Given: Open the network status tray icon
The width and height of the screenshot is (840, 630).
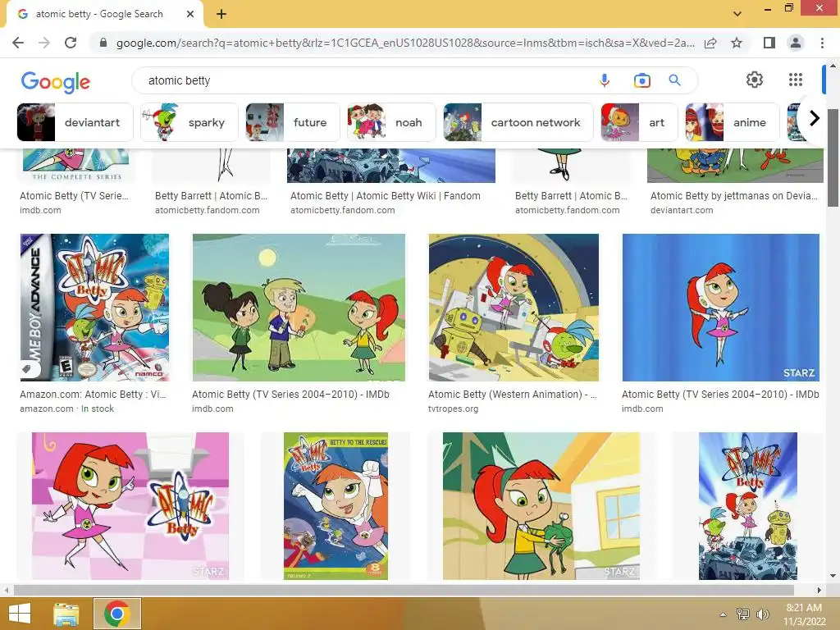Looking at the screenshot, I should coord(743,614).
